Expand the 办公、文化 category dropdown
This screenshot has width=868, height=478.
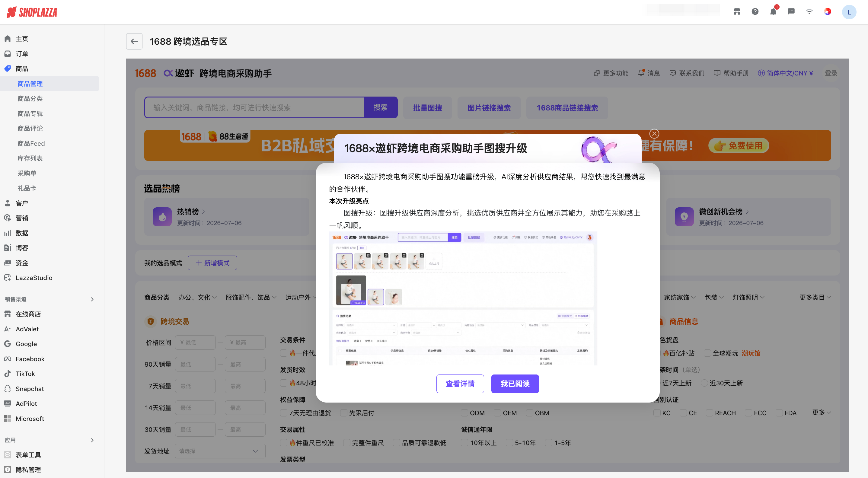(x=197, y=297)
